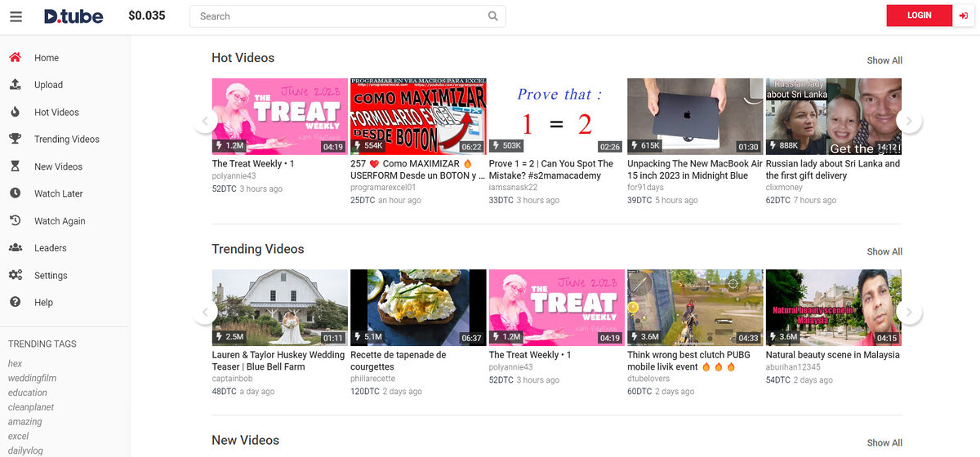The height and width of the screenshot is (457, 980).
Task: Click the D.tube logo
Action: [73, 16]
